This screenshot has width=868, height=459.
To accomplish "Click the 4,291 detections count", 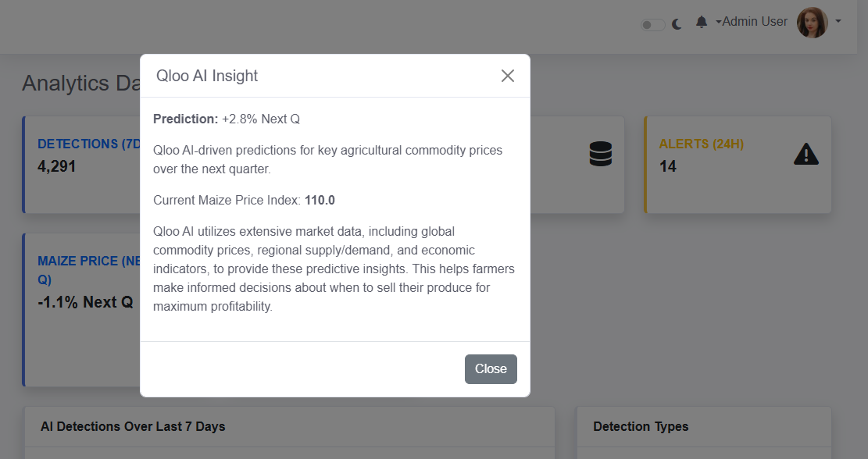I will pos(57,166).
